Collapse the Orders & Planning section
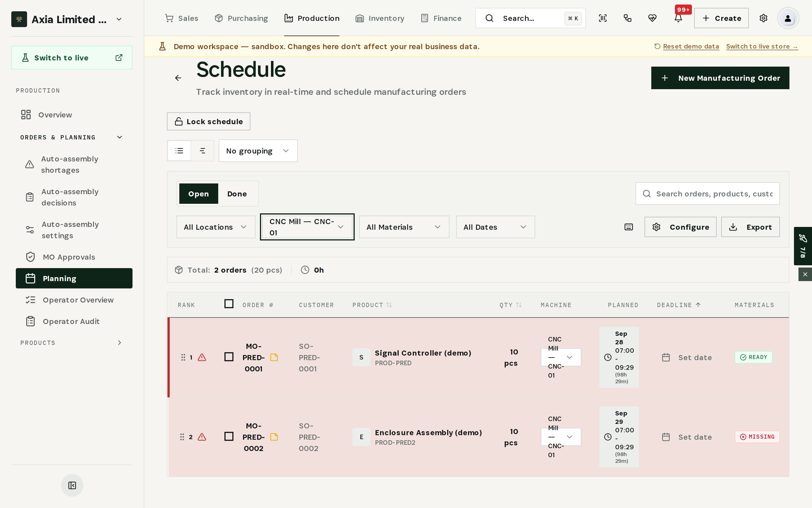The image size is (812, 508). tap(72, 137)
